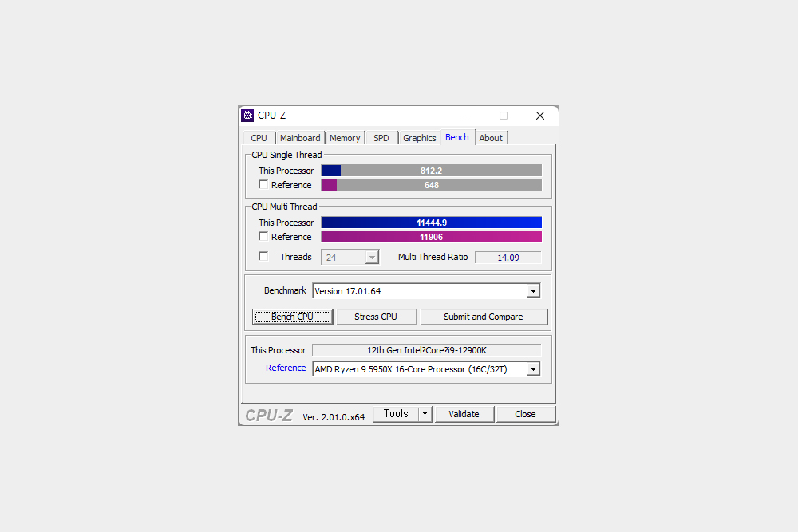Click the Multi Thread Ratio field 14.09
Viewport: 798px width, 532px height.
point(508,258)
